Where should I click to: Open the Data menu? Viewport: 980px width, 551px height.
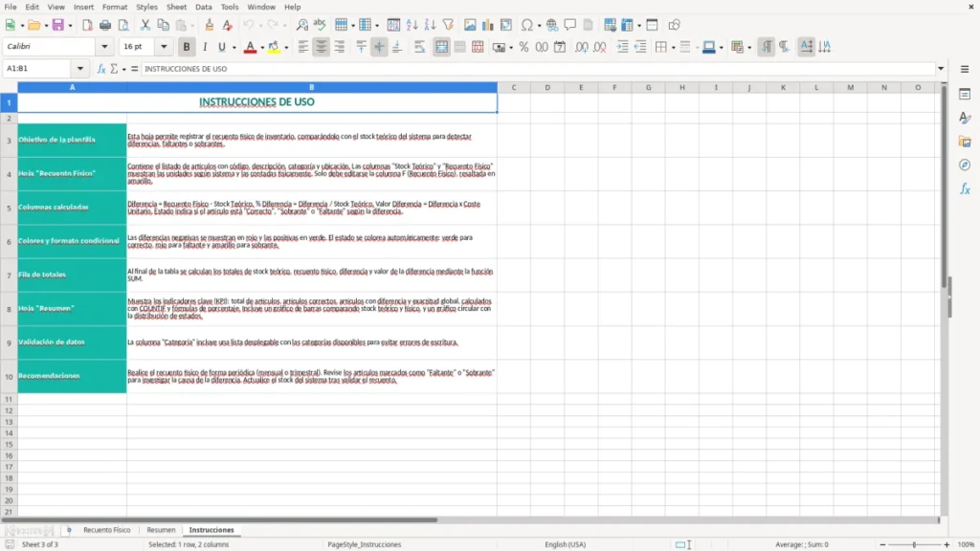point(203,7)
